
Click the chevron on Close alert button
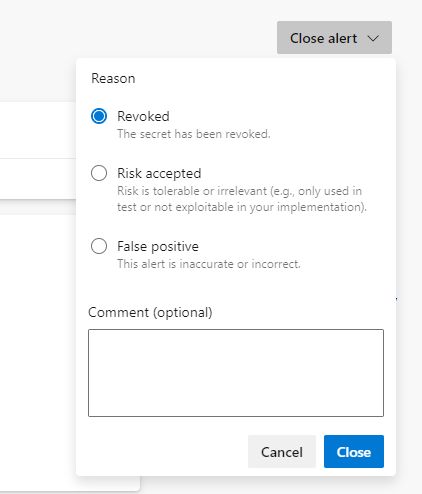click(x=373, y=38)
